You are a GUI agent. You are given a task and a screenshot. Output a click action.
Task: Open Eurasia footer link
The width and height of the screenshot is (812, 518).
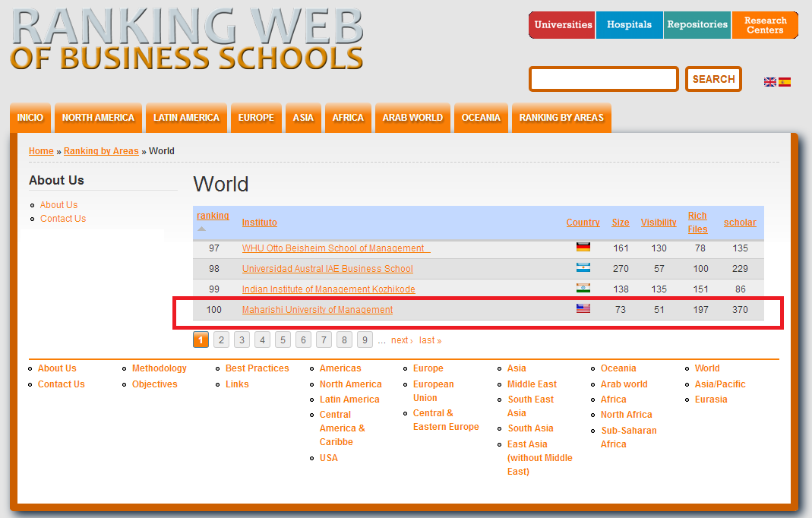(711, 400)
